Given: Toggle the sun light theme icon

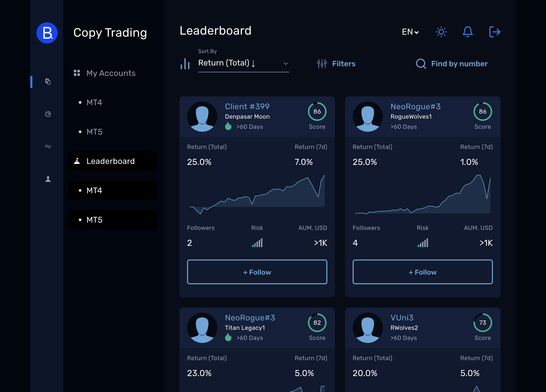Looking at the screenshot, I should click(x=441, y=32).
